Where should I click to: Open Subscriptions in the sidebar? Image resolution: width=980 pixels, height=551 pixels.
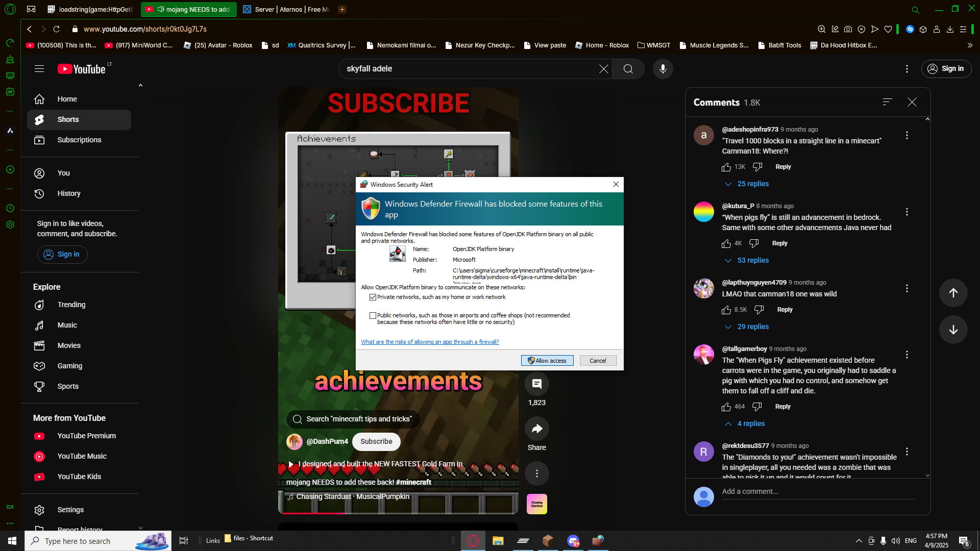(79, 140)
